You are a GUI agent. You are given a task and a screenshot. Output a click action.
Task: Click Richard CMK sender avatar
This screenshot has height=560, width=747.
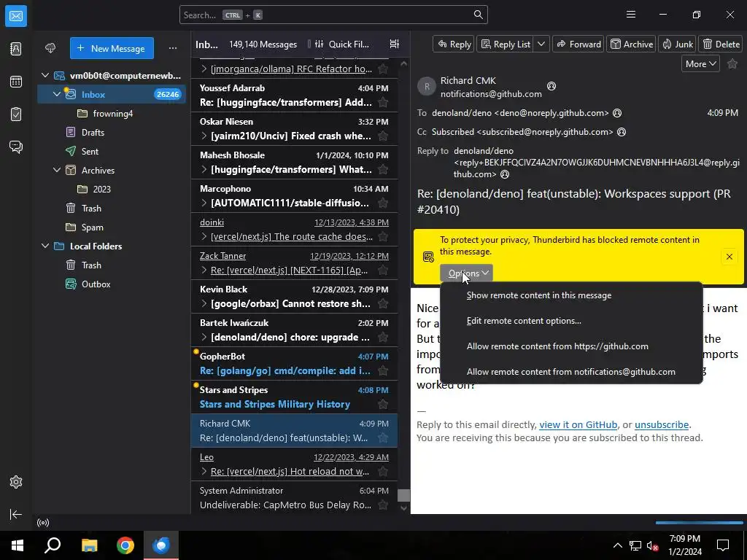[x=426, y=87]
